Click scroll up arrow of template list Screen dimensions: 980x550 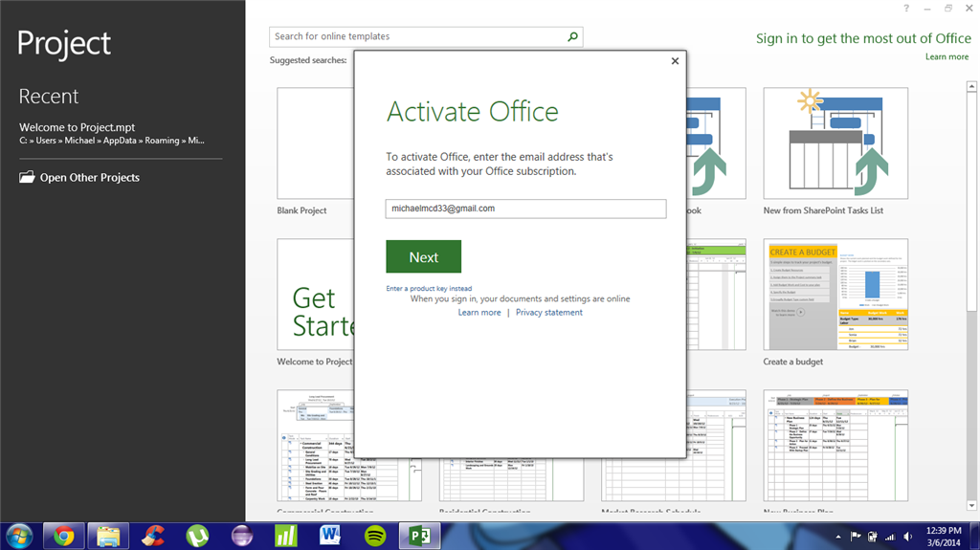pos(971,86)
